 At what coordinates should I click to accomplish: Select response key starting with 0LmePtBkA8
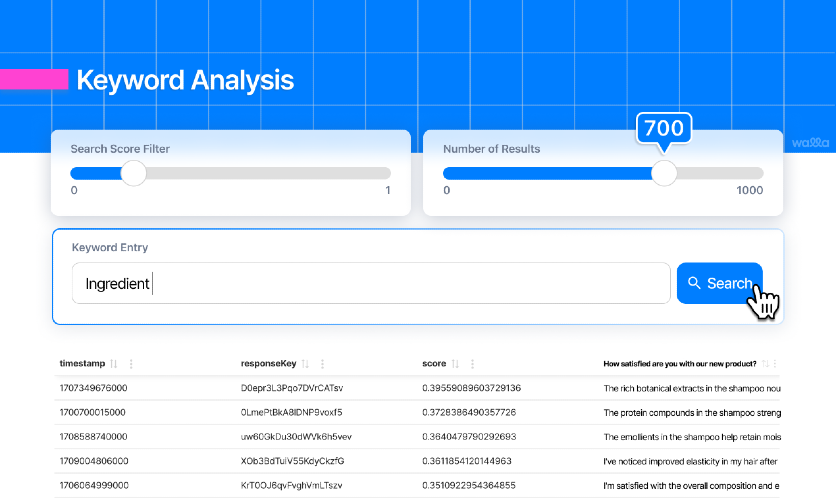tap(292, 413)
